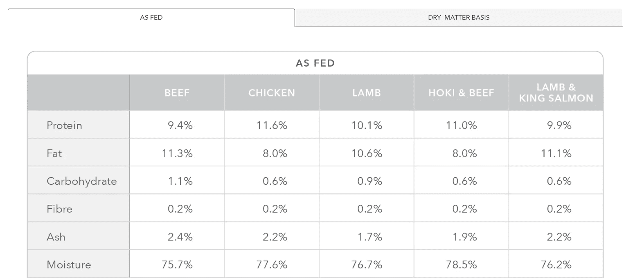Image resolution: width=644 pixels, height=278 pixels.
Task: Select the Carbohydrate row label
Action: 81,181
